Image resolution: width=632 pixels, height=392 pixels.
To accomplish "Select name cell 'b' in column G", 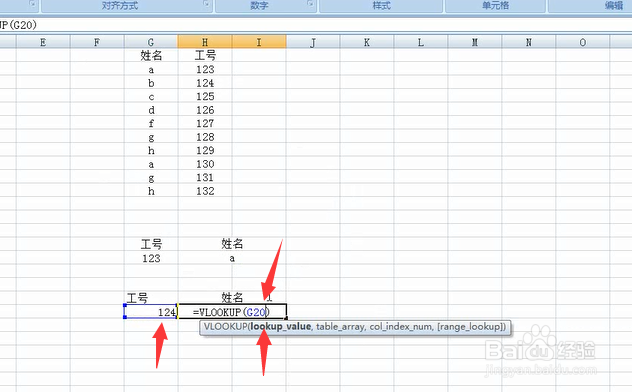I will [x=151, y=83].
